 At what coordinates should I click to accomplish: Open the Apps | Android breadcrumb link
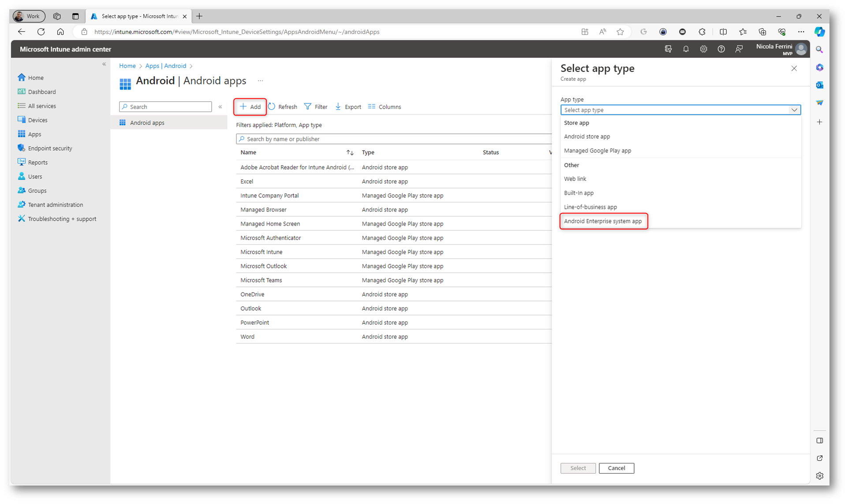[x=166, y=66]
